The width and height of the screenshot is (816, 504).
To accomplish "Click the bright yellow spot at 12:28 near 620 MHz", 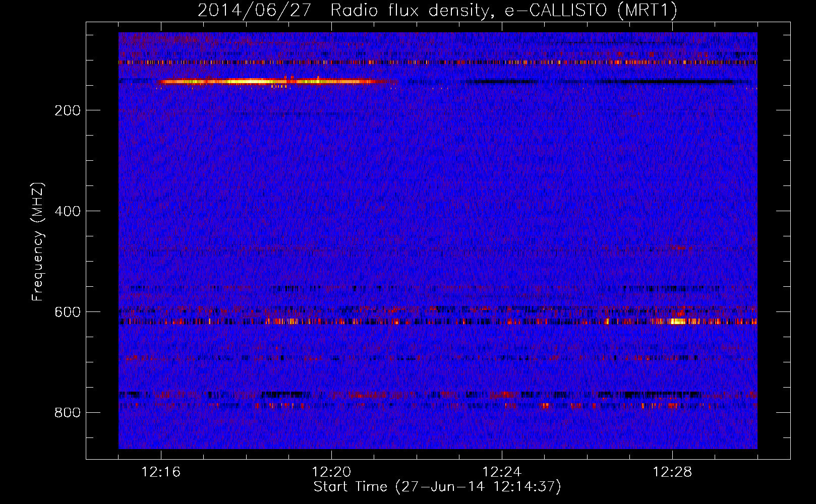I will click(x=677, y=321).
